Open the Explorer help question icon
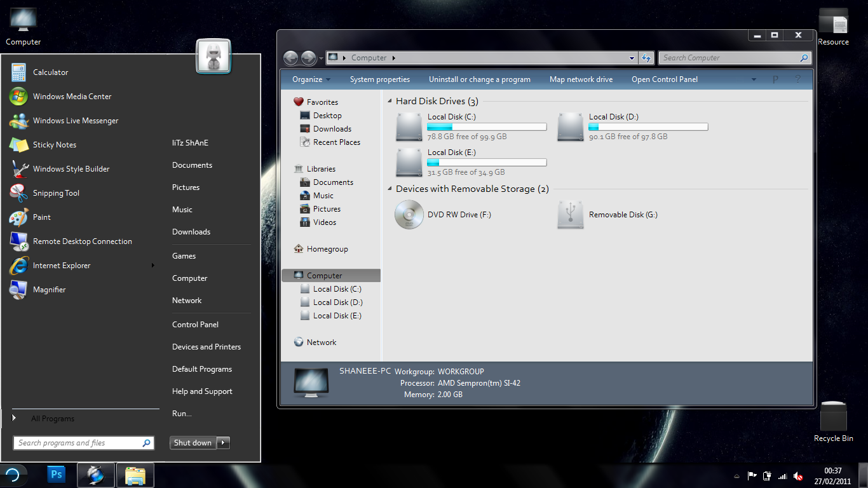This screenshot has width=868, height=488. (798, 79)
